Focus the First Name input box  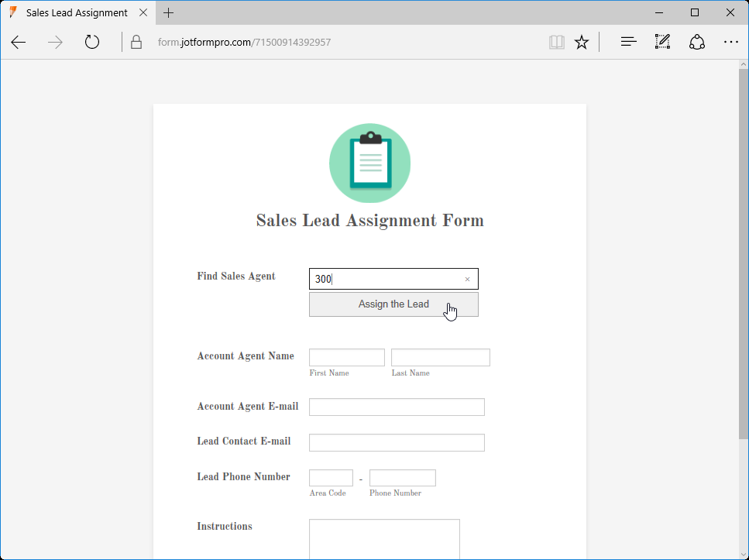[346, 357]
